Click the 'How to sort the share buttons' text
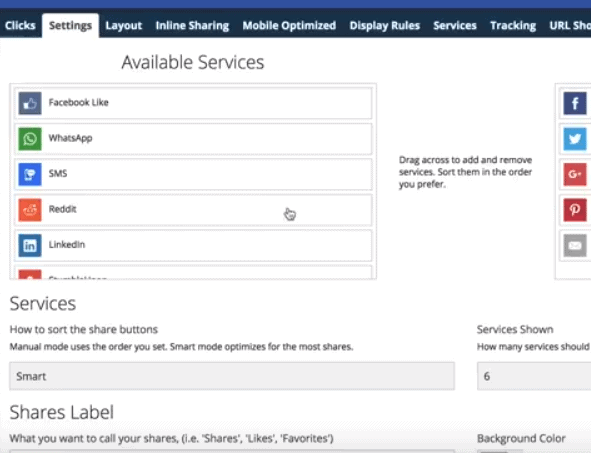Image resolution: width=591 pixels, height=453 pixels. click(84, 330)
